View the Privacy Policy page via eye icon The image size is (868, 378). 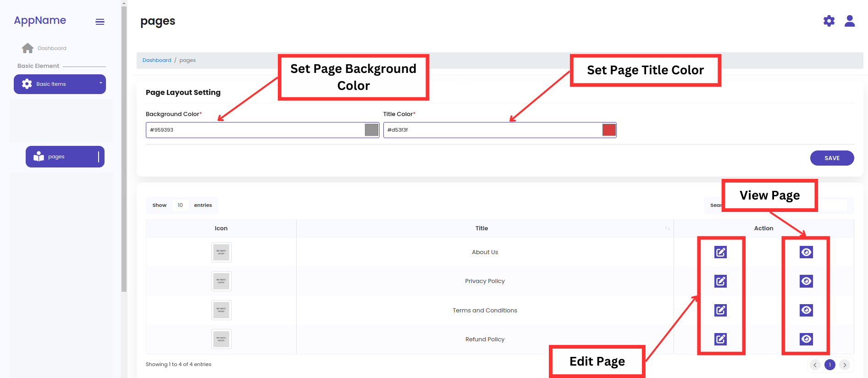tap(806, 281)
